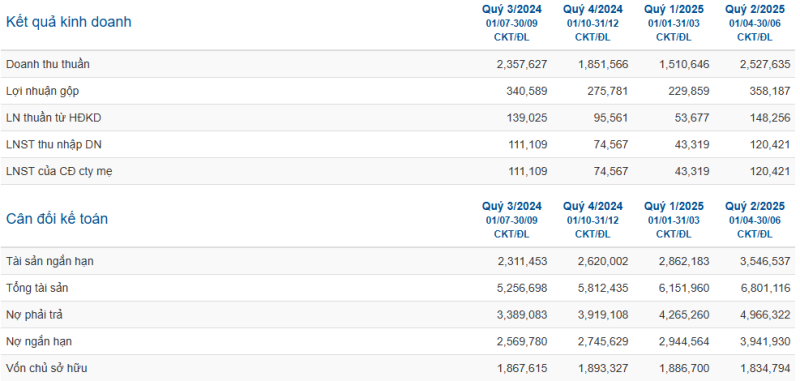Click the Tổng tài sản row label
Screen dimensions: 800x381
coord(37,288)
